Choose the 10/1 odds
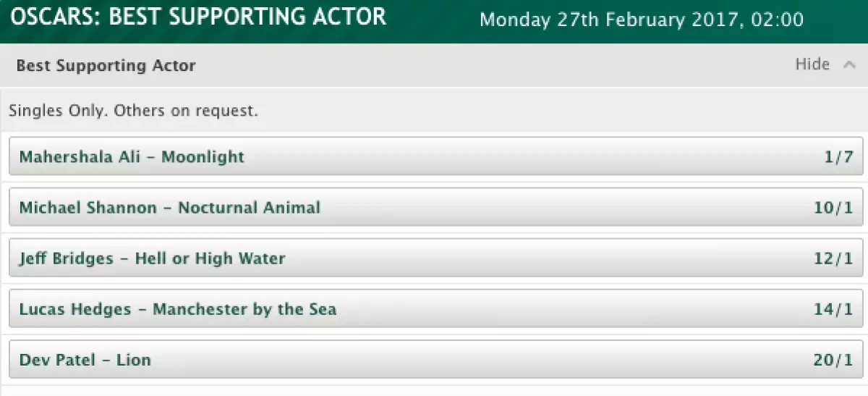Screen dimensions: 868x396 point(833,208)
